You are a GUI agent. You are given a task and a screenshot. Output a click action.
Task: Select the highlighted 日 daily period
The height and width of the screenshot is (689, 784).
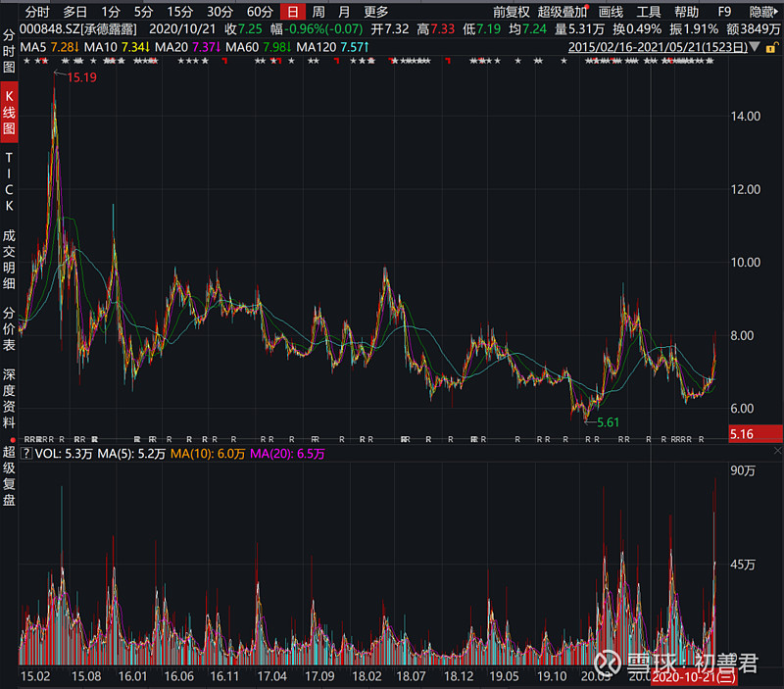click(x=292, y=12)
